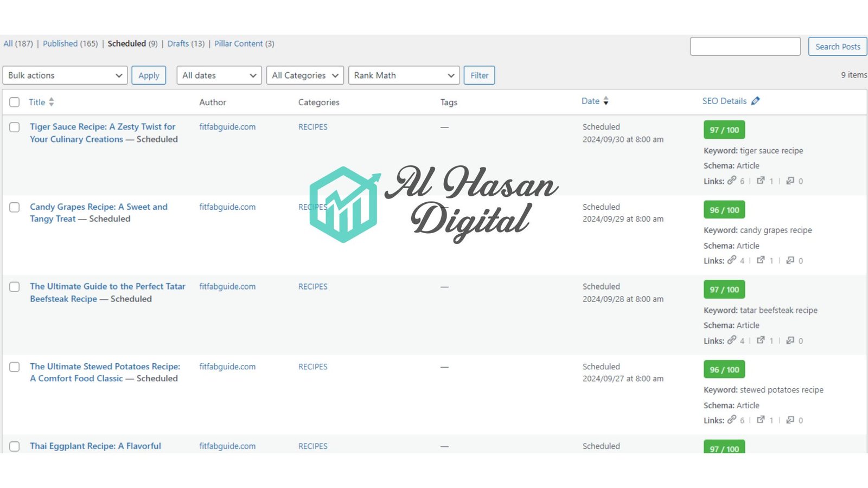Click the author link in Thai Eggplant row
This screenshot has width=868, height=488.
(x=227, y=446)
